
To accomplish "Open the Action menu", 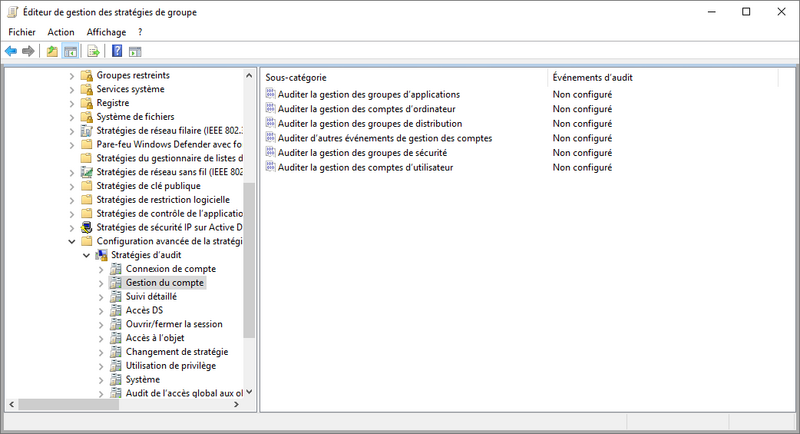I will [x=61, y=32].
